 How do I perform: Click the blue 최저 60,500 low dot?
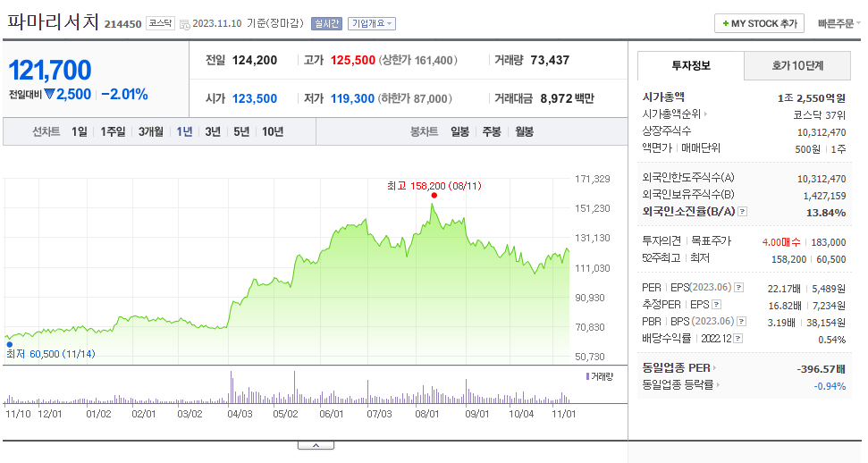[10, 344]
